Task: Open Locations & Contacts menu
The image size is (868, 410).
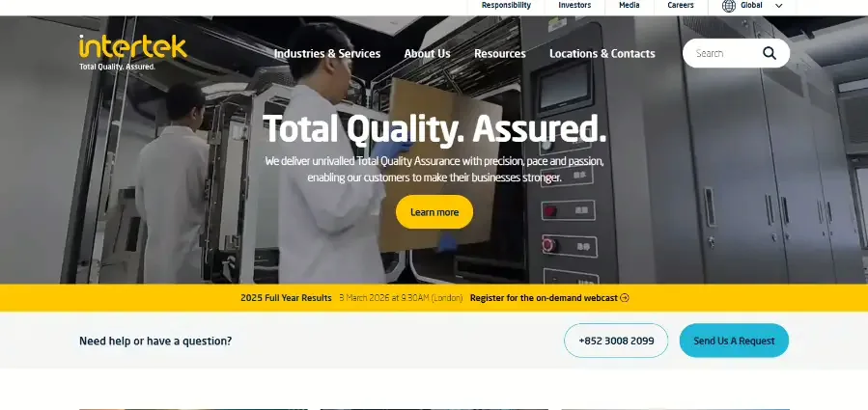Action: tap(602, 54)
